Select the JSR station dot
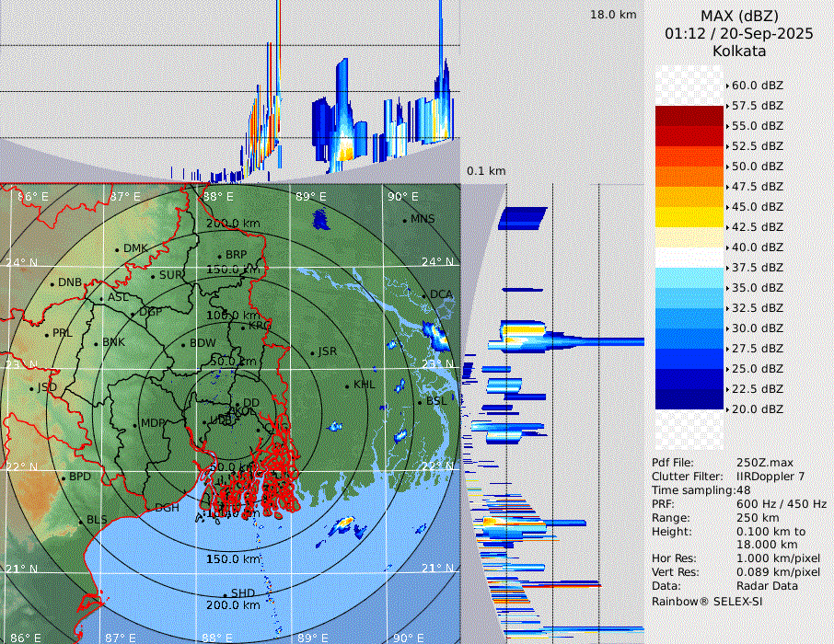 tap(312, 352)
